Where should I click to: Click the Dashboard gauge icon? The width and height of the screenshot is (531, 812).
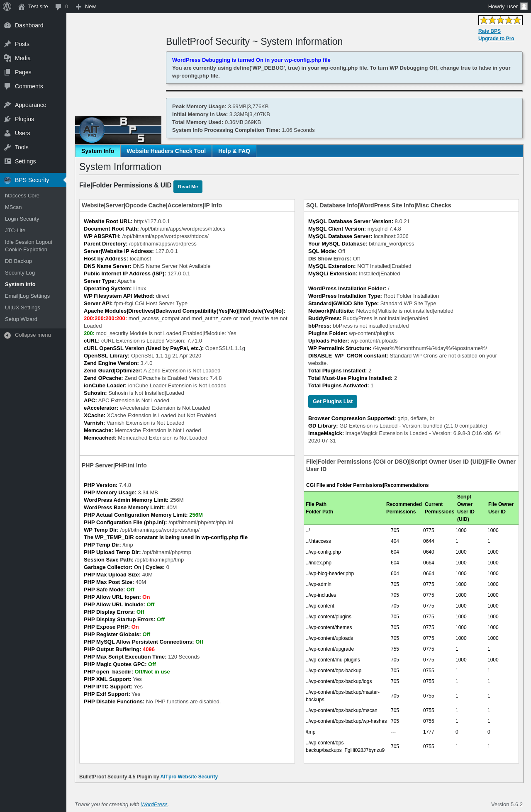(x=7, y=25)
